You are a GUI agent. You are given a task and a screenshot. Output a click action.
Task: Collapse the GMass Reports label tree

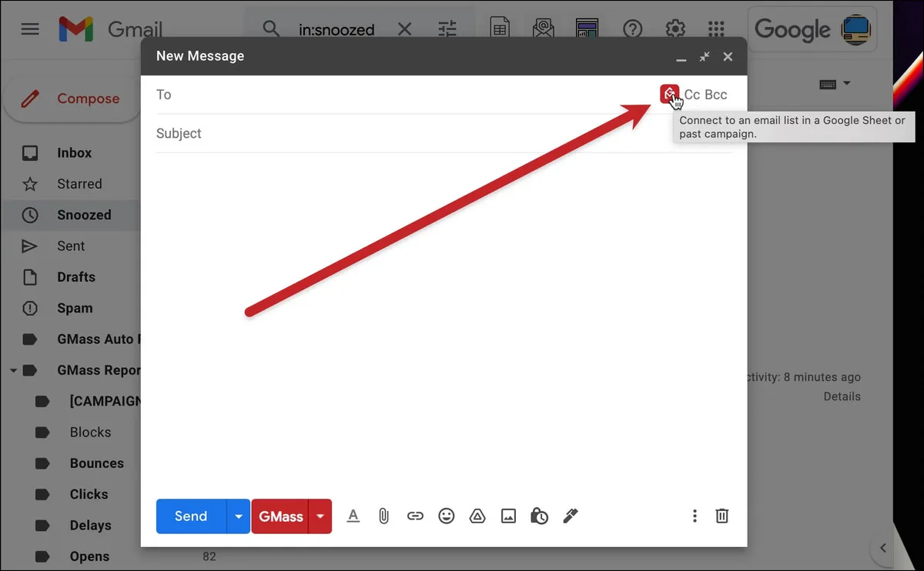(x=13, y=370)
